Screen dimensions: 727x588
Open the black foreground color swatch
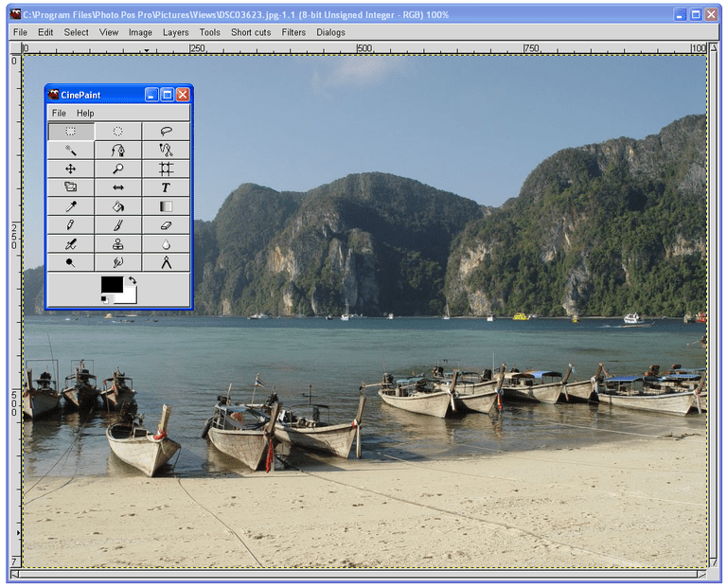112,284
